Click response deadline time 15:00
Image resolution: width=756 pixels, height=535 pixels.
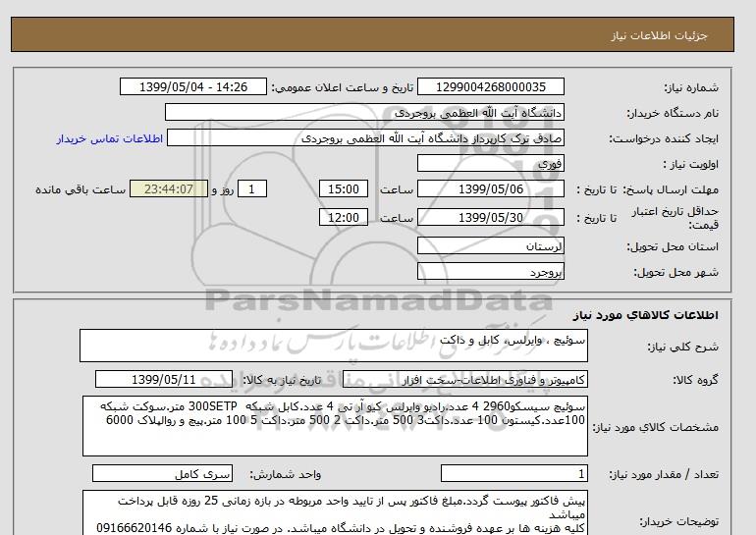coord(344,188)
